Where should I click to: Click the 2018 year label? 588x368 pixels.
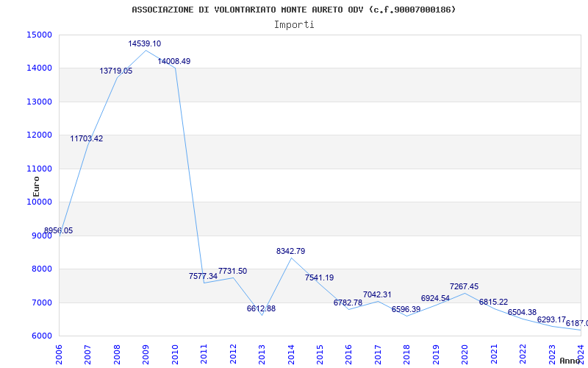point(407,355)
